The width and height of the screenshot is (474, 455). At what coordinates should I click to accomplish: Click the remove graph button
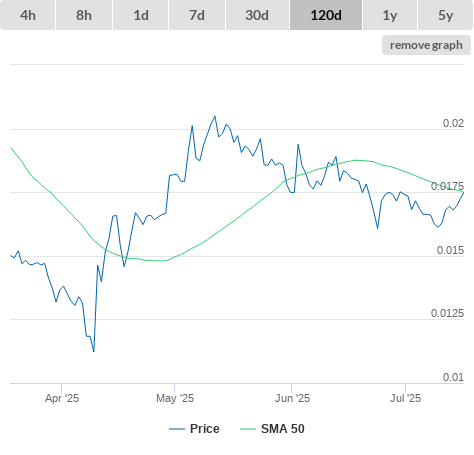pyautogui.click(x=426, y=45)
